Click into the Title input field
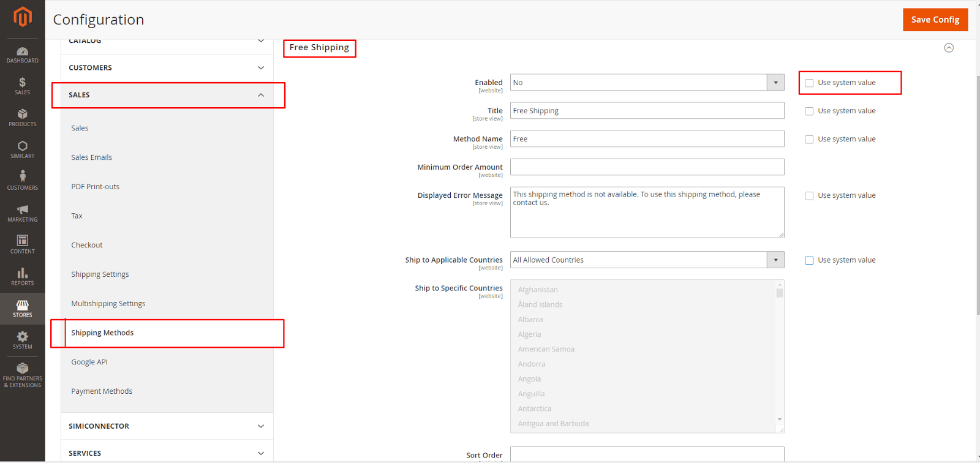980x463 pixels. (647, 111)
